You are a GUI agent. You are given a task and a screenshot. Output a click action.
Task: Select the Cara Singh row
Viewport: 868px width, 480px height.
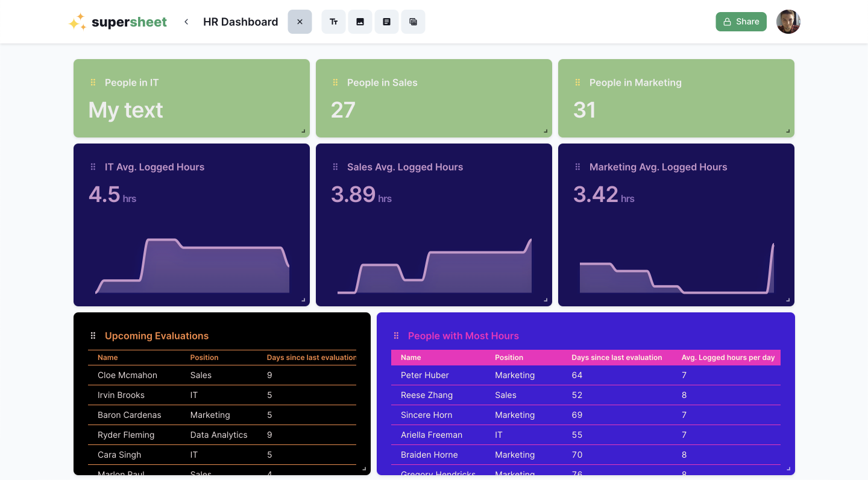click(222, 455)
